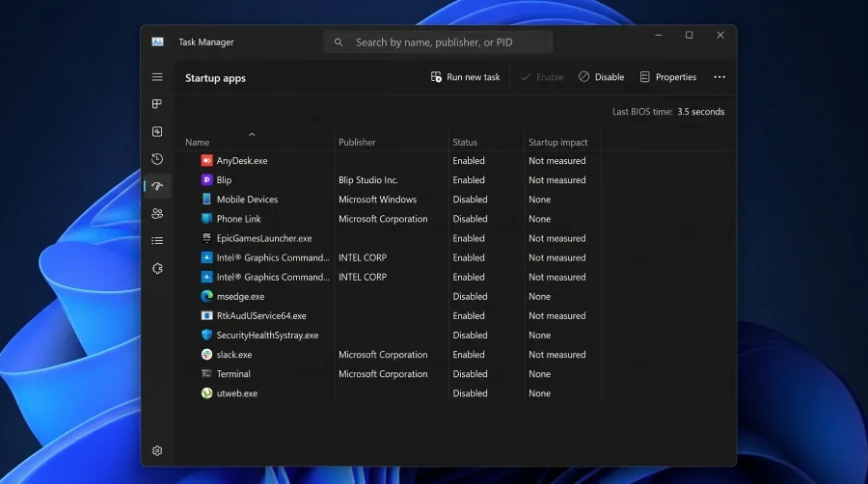Screen dimensions: 868x484
Task: Click AnyDesk.exe Enabled status cell
Action: tap(469, 160)
